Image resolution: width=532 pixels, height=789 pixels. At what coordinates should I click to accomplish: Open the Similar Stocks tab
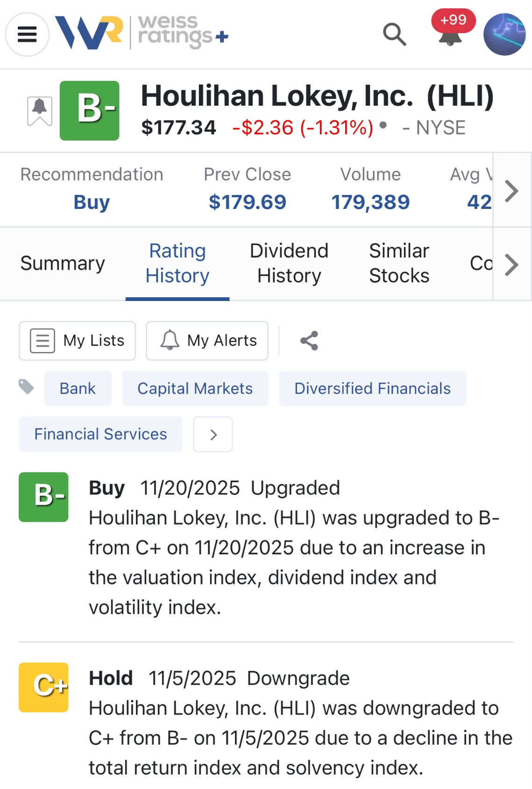(x=399, y=264)
